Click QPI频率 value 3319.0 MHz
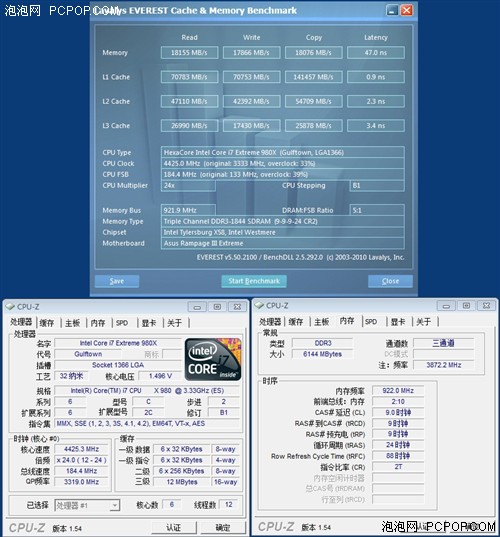500x537 pixels. tap(82, 482)
